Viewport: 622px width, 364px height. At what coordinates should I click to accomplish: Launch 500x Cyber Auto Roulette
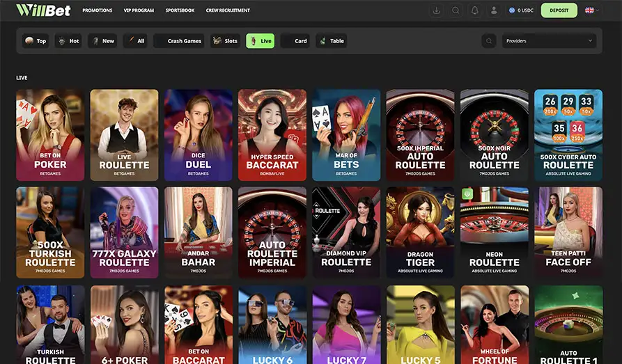coord(568,135)
